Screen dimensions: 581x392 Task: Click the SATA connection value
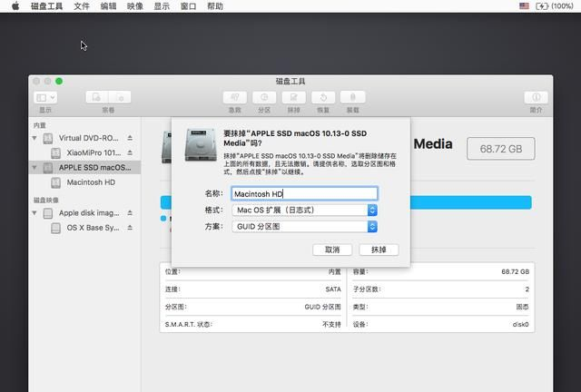point(333,289)
